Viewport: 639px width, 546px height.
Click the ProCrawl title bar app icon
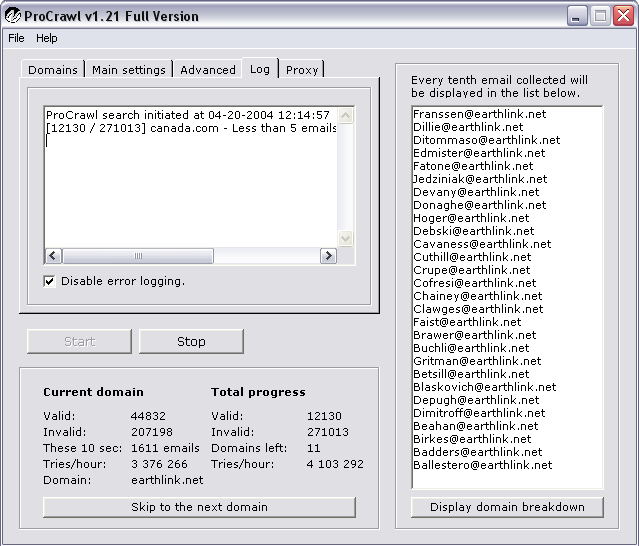[13, 16]
